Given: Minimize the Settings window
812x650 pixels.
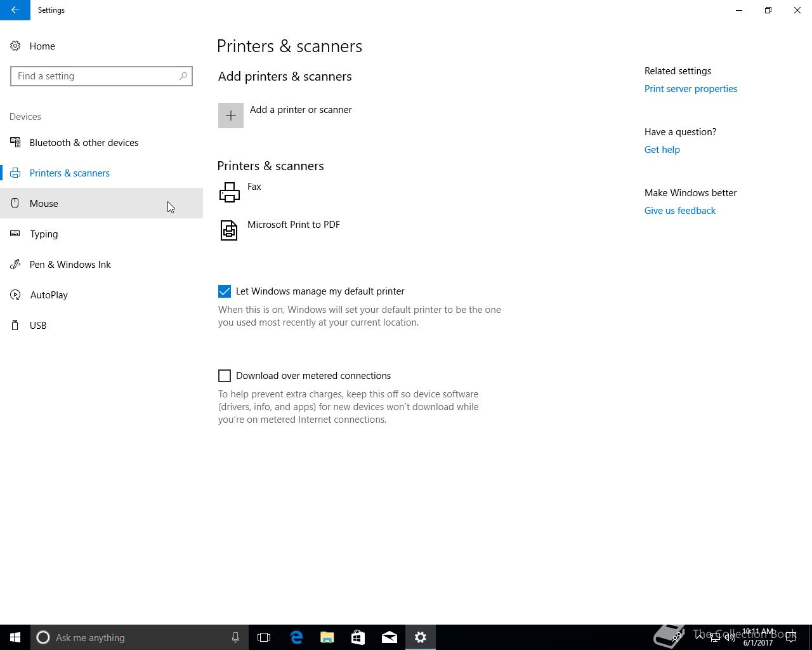Looking at the screenshot, I should (739, 10).
